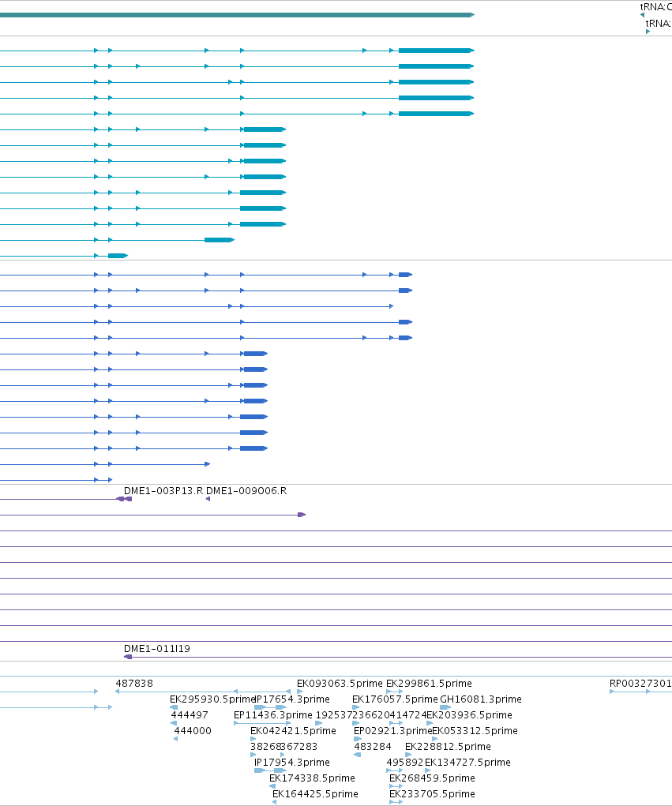
Task: Click the EK042421.5prime label
Action: click(293, 731)
